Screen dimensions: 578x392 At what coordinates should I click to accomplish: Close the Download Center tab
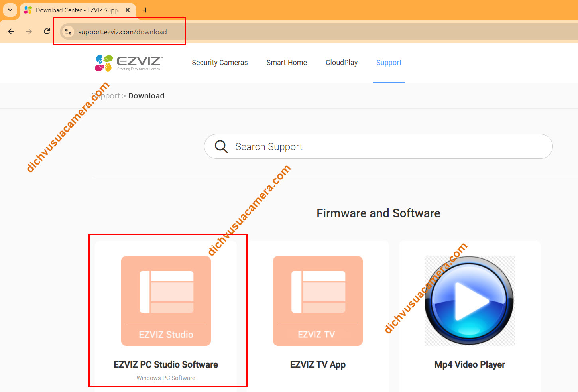128,10
